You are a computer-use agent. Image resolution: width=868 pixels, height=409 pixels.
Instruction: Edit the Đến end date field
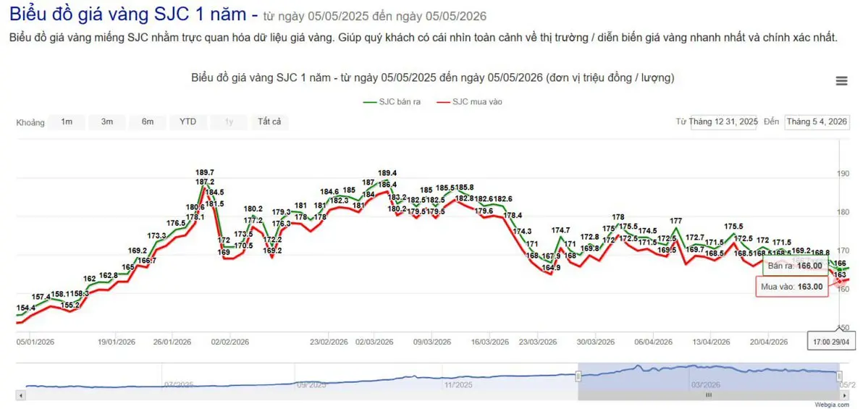[x=817, y=122]
